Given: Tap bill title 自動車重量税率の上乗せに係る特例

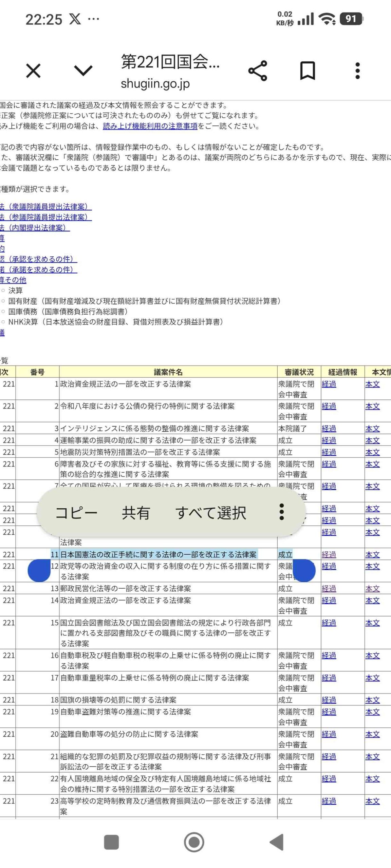Looking at the screenshot, I should (155, 678).
